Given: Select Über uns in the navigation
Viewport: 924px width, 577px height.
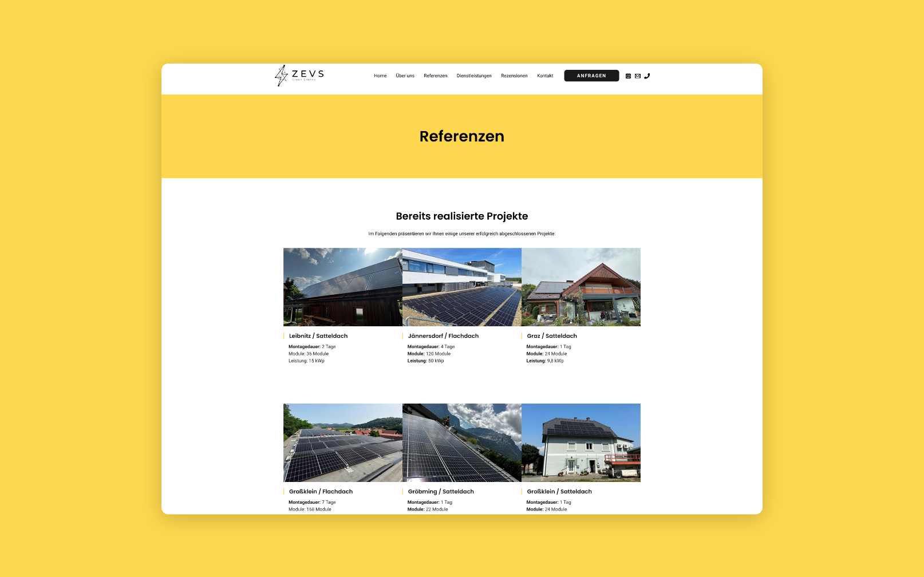Looking at the screenshot, I should (405, 75).
